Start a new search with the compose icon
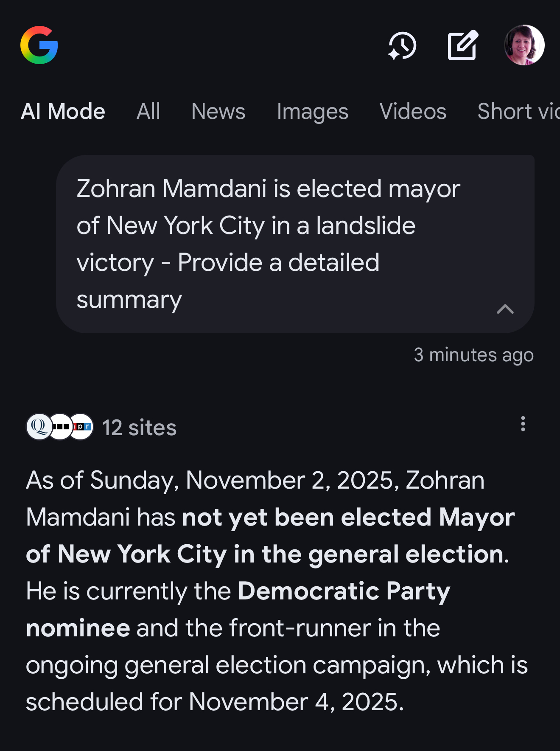The width and height of the screenshot is (560, 751). (462, 45)
